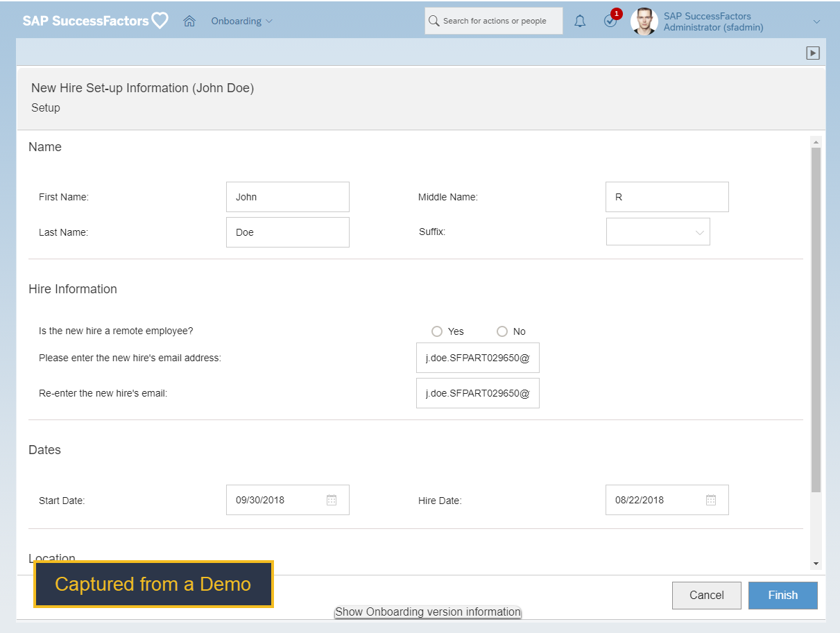The image size is (840, 633).
Task: Click the Name section heading
Action: [45, 147]
